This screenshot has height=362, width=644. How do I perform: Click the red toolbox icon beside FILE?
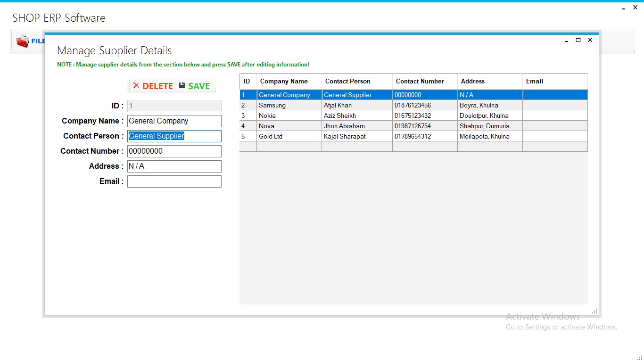pos(23,41)
